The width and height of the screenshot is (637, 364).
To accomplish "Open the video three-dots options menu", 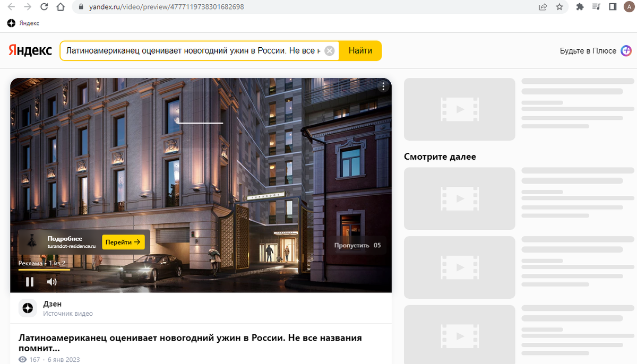I will click(x=383, y=86).
